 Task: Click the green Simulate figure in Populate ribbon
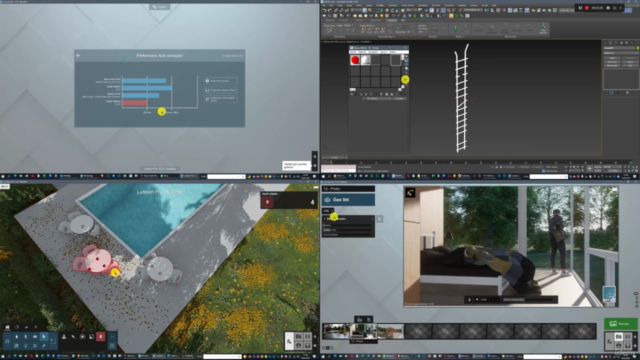tap(455, 29)
